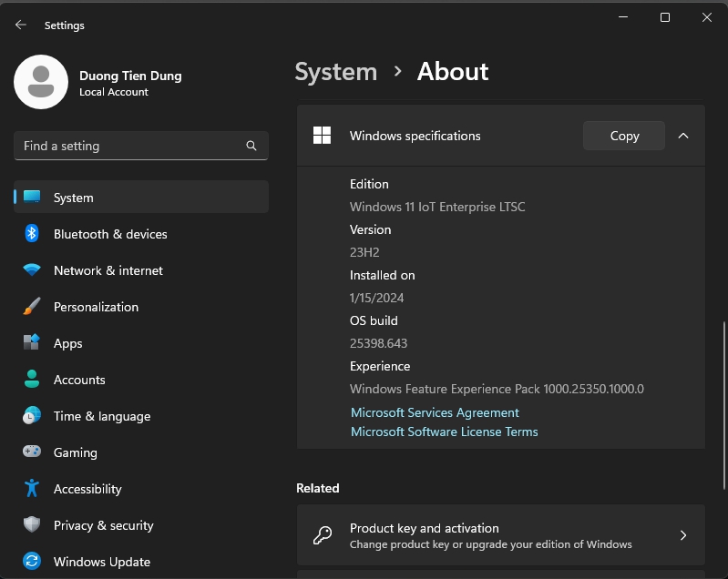Open the Microsoft Services Agreement link
728x579 pixels.
click(435, 412)
